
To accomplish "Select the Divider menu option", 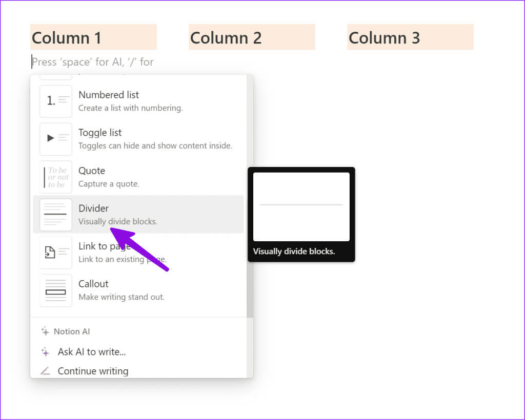I will click(138, 214).
